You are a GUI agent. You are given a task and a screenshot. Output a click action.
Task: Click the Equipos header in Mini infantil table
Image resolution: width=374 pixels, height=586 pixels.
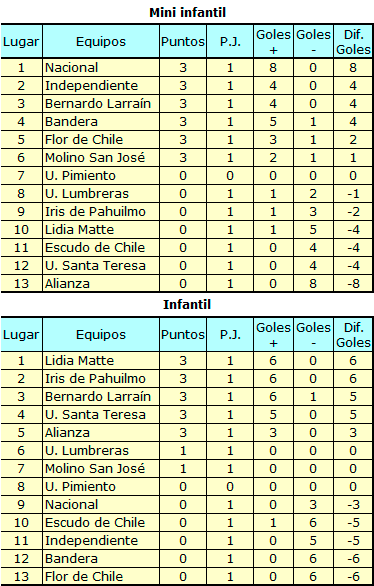[x=101, y=42]
